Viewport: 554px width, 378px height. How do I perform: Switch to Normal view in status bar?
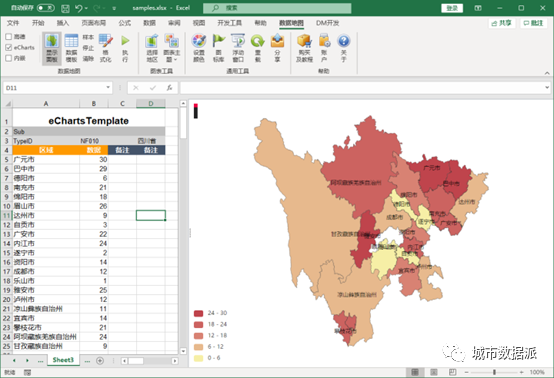point(415,372)
